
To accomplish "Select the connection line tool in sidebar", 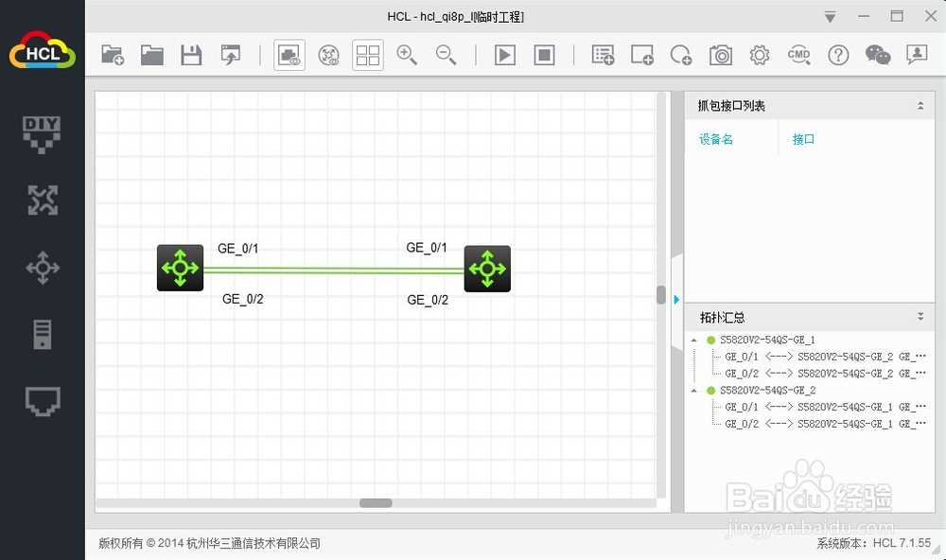I will point(43,268).
